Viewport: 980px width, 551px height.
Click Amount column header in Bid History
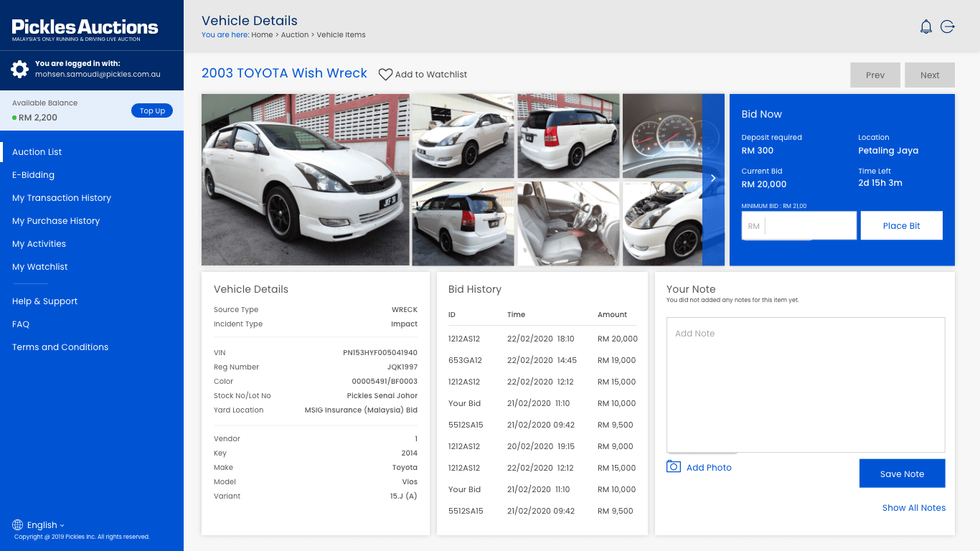(x=613, y=314)
